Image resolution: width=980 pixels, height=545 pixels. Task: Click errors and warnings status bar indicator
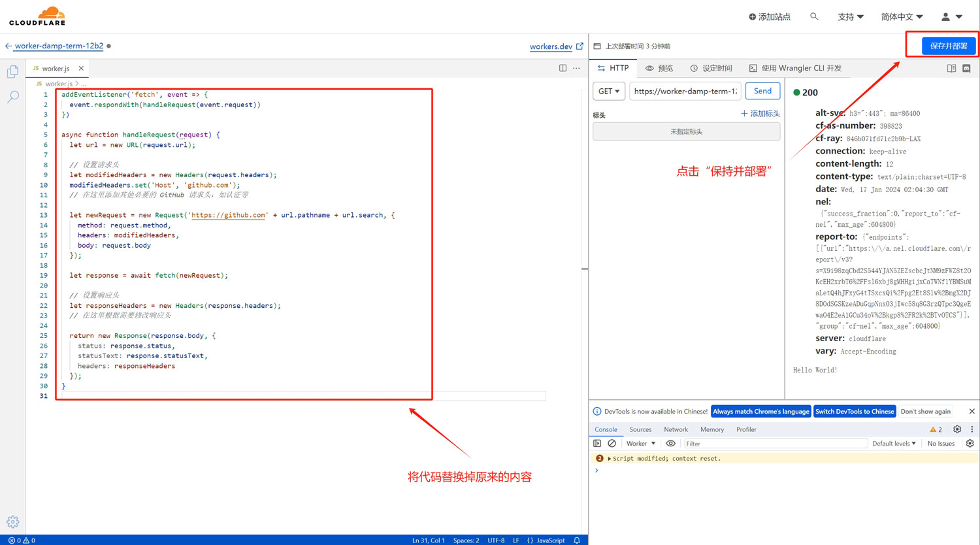22,540
